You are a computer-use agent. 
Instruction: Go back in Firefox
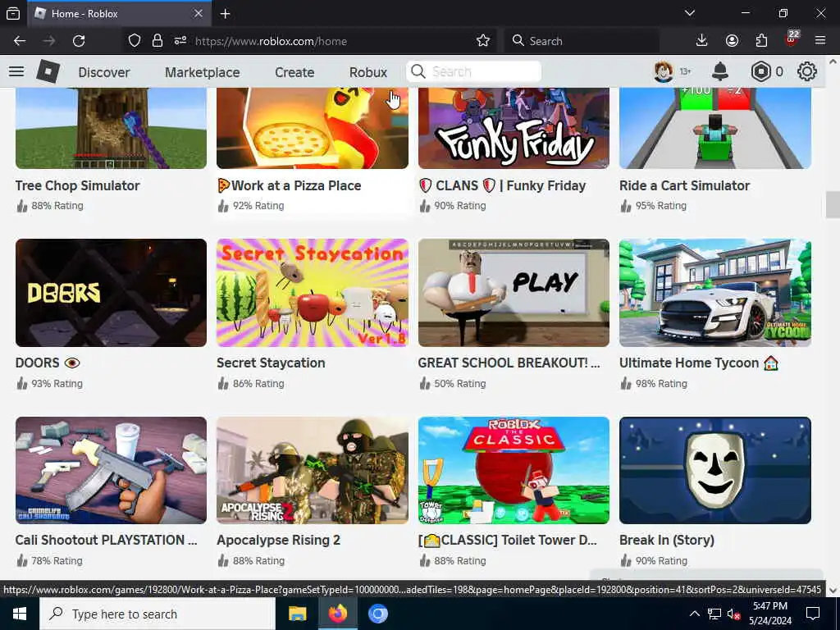point(20,41)
